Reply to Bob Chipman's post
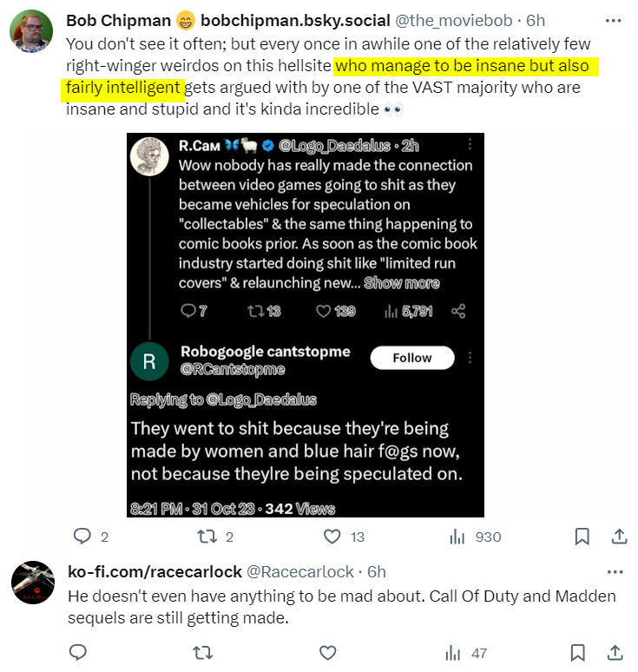Image resolution: width=638 pixels, height=672 pixels. 82,537
